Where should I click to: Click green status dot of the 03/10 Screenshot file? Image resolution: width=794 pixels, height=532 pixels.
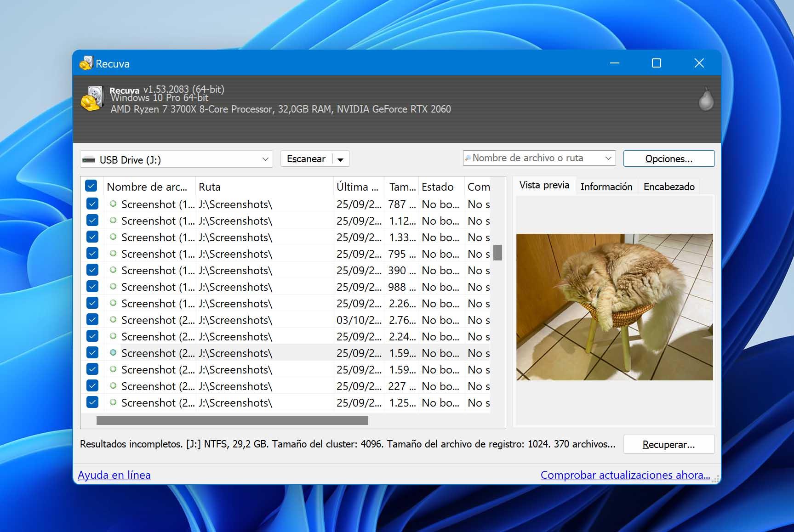113,319
